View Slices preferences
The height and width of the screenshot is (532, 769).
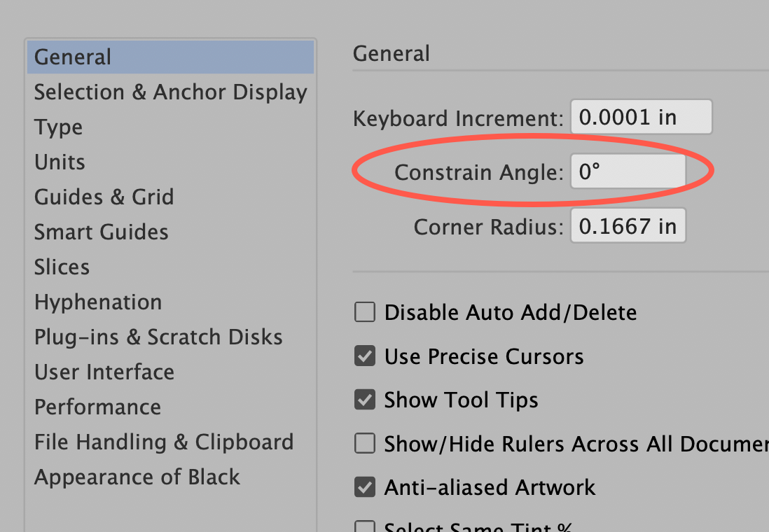pos(62,267)
